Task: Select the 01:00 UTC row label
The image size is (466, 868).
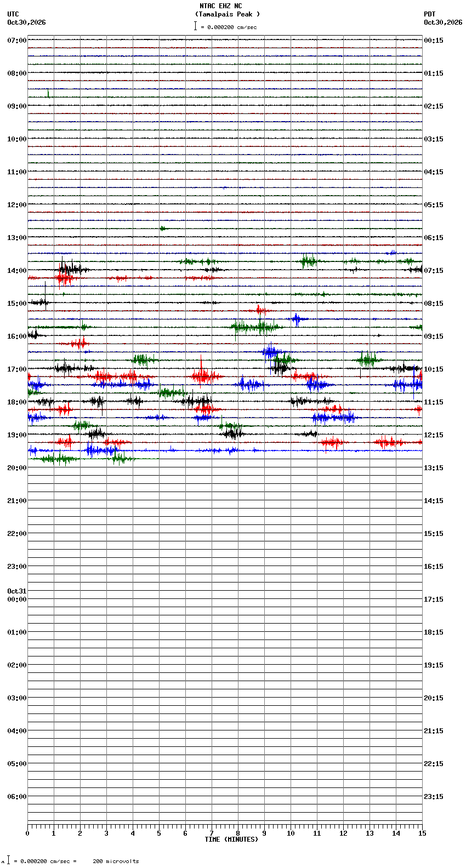Action: click(17, 632)
